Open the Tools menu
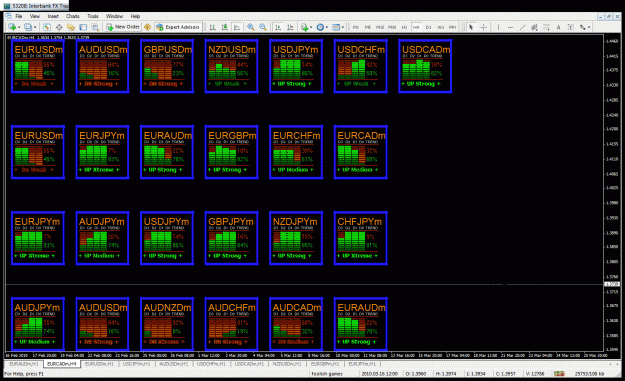This screenshot has width=625, height=381. (92, 16)
